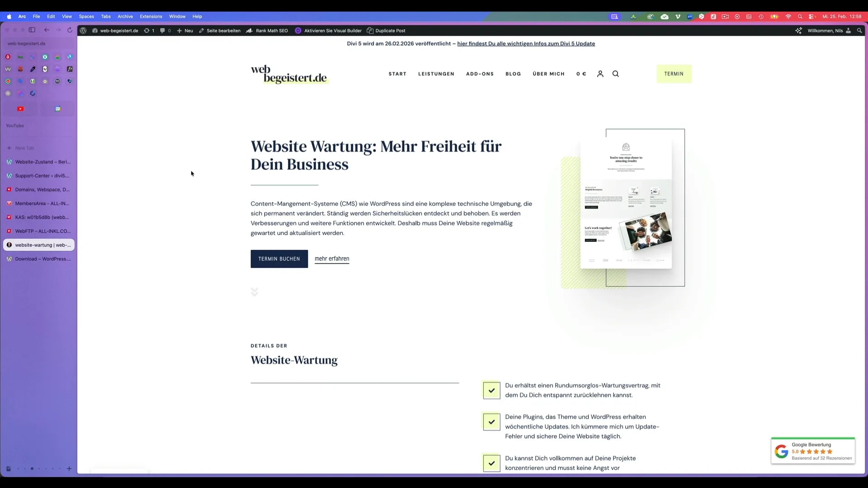The height and width of the screenshot is (488, 868).
Task: Click the Seite bearbeiten pencil icon
Action: pyautogui.click(x=201, y=30)
